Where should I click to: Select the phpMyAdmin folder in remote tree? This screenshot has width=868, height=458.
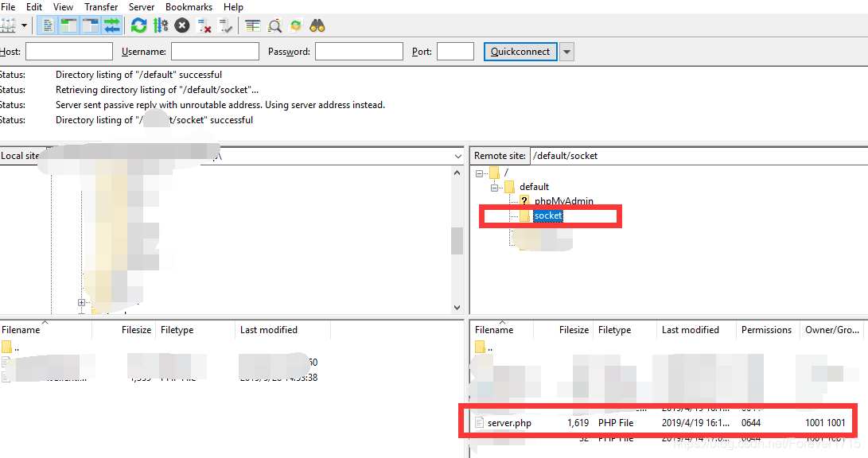pyautogui.click(x=563, y=201)
